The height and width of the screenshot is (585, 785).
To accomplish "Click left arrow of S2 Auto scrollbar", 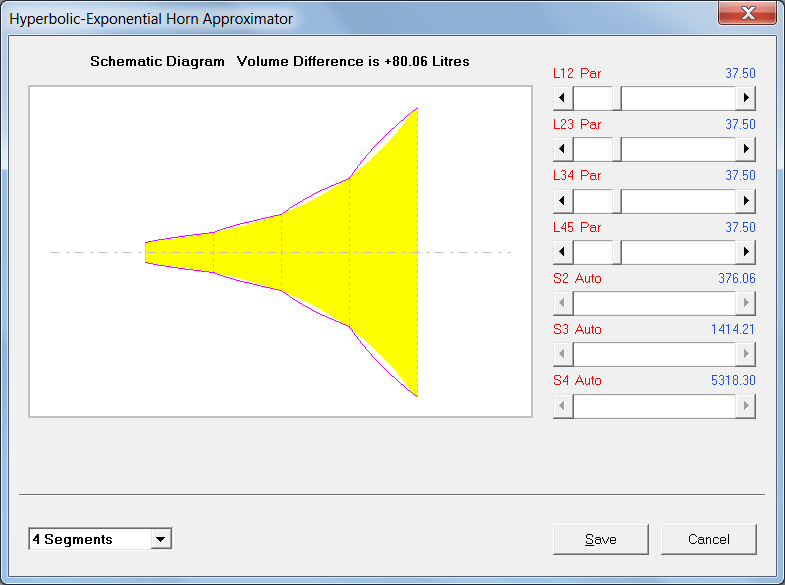I will [563, 303].
